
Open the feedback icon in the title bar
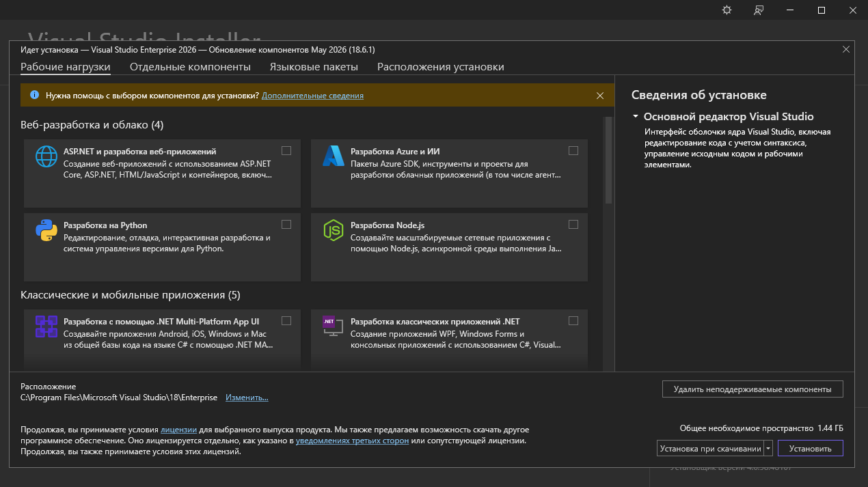[x=759, y=10]
